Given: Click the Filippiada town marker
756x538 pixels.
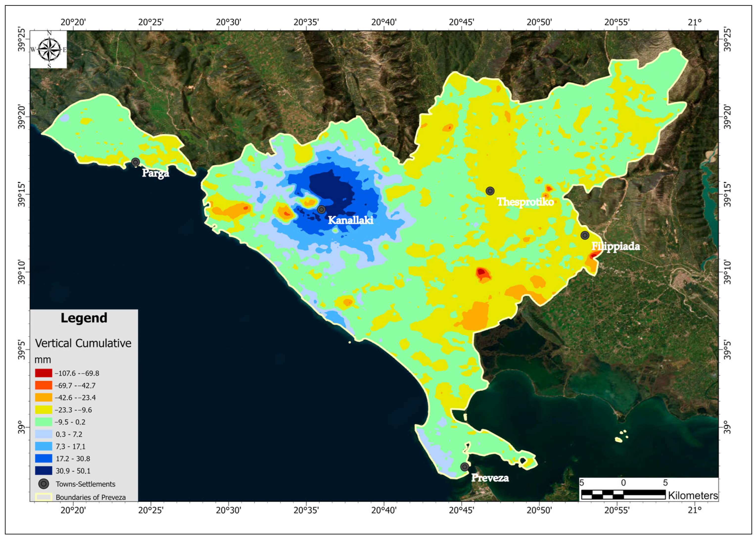Looking at the screenshot, I should [x=585, y=235].
